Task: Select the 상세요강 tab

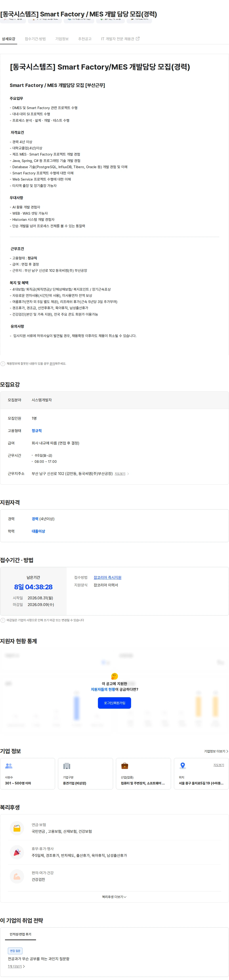Action: point(8,39)
